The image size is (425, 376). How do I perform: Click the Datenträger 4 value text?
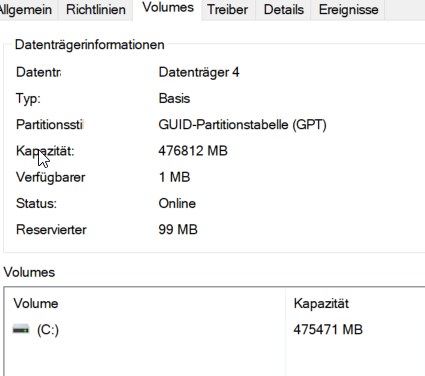point(199,72)
